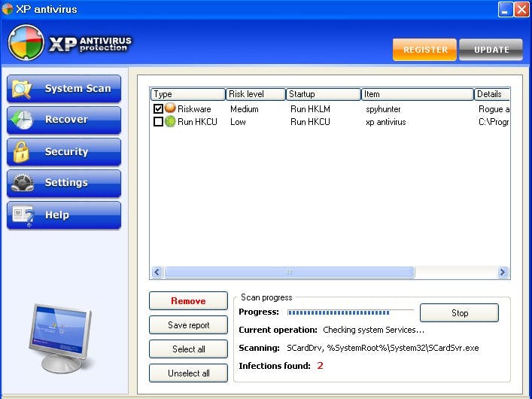Sort by the Startup column header
532x399 pixels.
pyautogui.click(x=324, y=94)
